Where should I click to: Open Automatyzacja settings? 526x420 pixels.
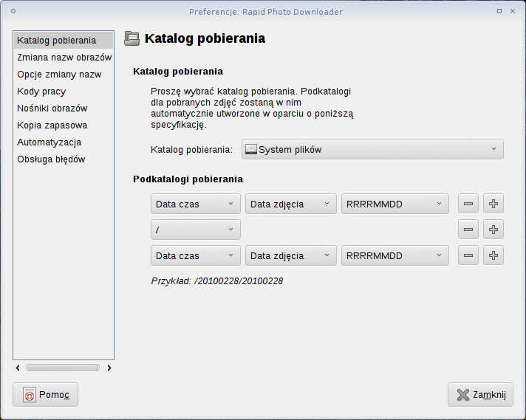64,142
